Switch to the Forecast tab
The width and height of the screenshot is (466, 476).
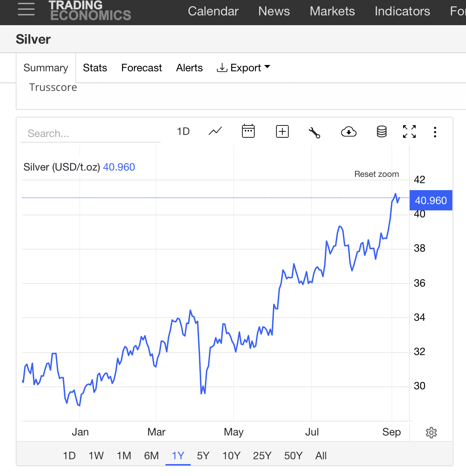[142, 68]
